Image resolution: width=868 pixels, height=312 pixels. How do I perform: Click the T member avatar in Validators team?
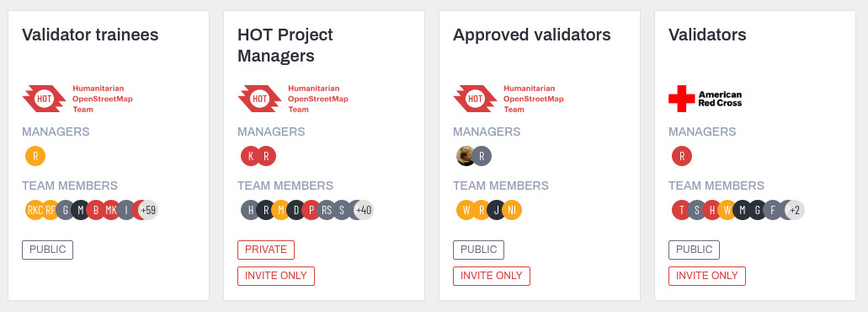[681, 210]
